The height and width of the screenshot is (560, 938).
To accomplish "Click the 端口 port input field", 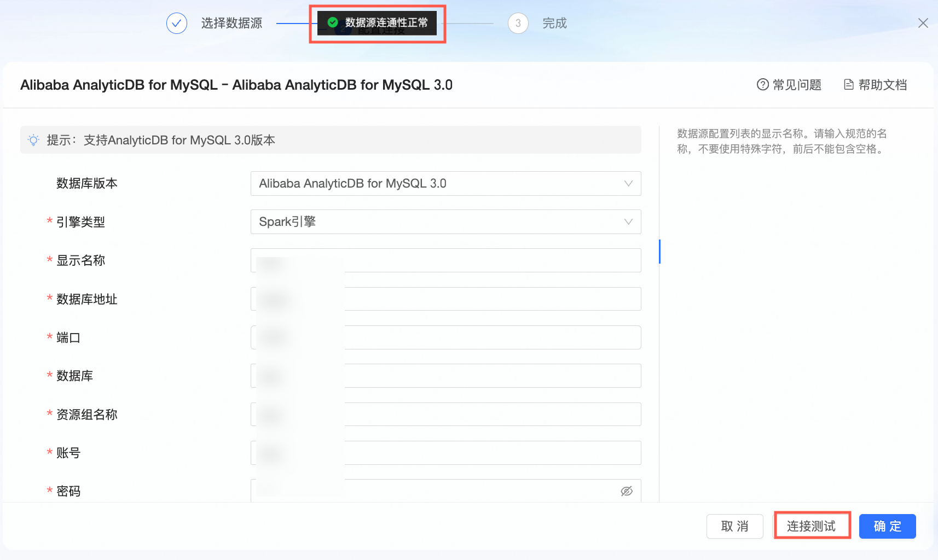I will (445, 337).
